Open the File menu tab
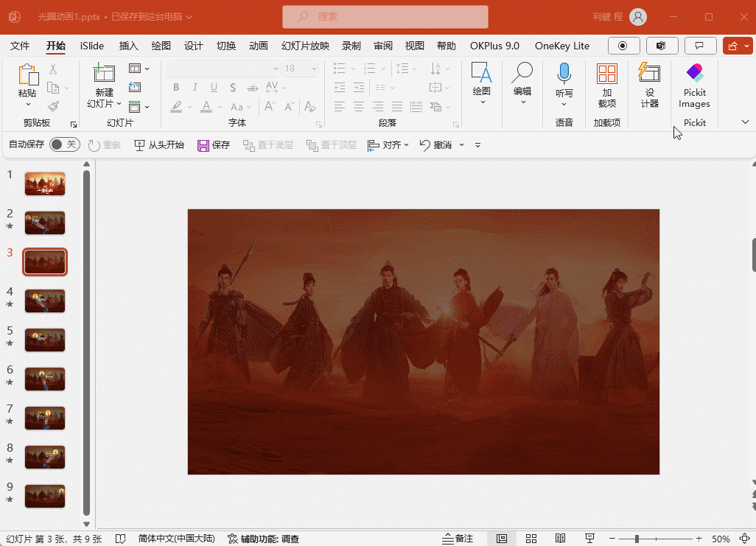The height and width of the screenshot is (546, 756). 20,46
